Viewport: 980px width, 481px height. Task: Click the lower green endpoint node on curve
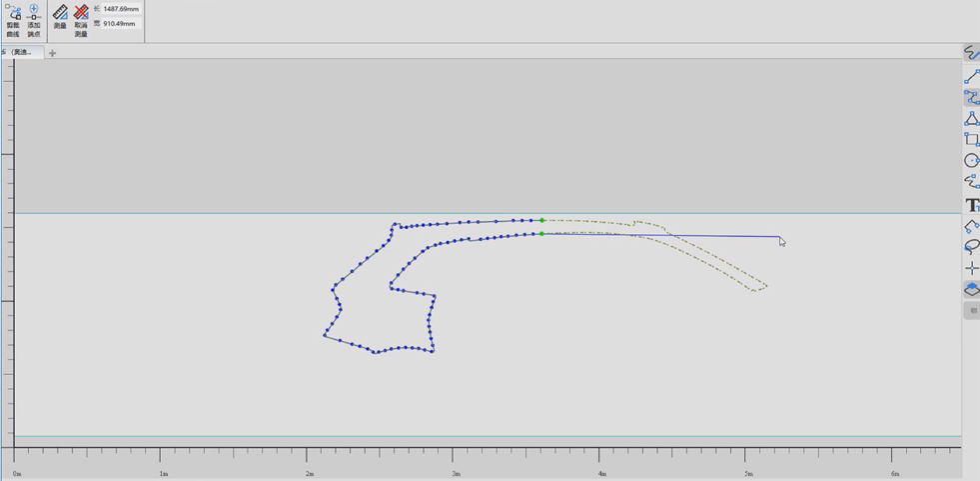point(541,234)
